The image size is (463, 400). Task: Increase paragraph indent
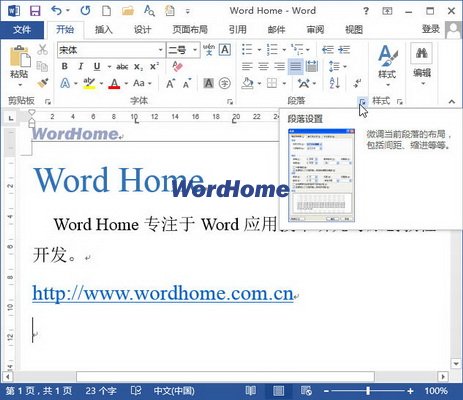pos(344,50)
